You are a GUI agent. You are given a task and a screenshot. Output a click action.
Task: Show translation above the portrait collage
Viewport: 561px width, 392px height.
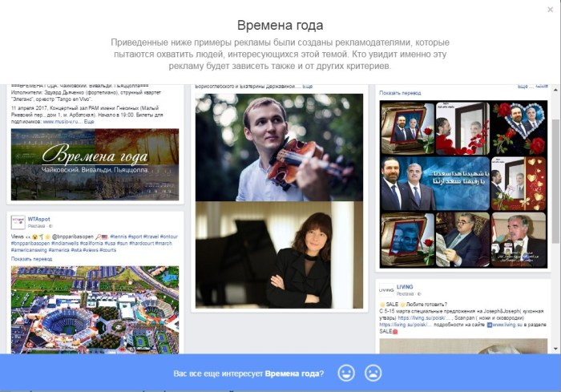click(401, 94)
